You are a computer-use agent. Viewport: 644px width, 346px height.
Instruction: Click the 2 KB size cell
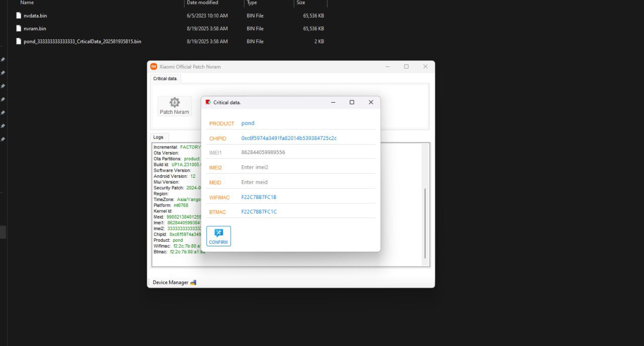click(x=319, y=41)
